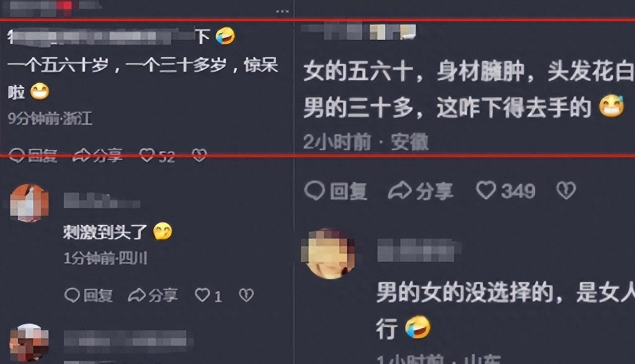Share the 惊呆啦 comment from 浙江

click(x=97, y=156)
